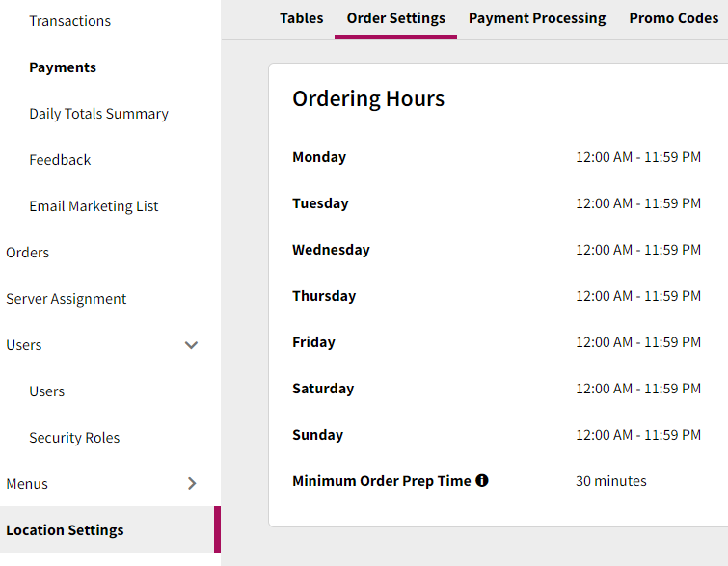Open the Promo Codes tab
The height and width of the screenshot is (566, 728).
click(x=673, y=18)
